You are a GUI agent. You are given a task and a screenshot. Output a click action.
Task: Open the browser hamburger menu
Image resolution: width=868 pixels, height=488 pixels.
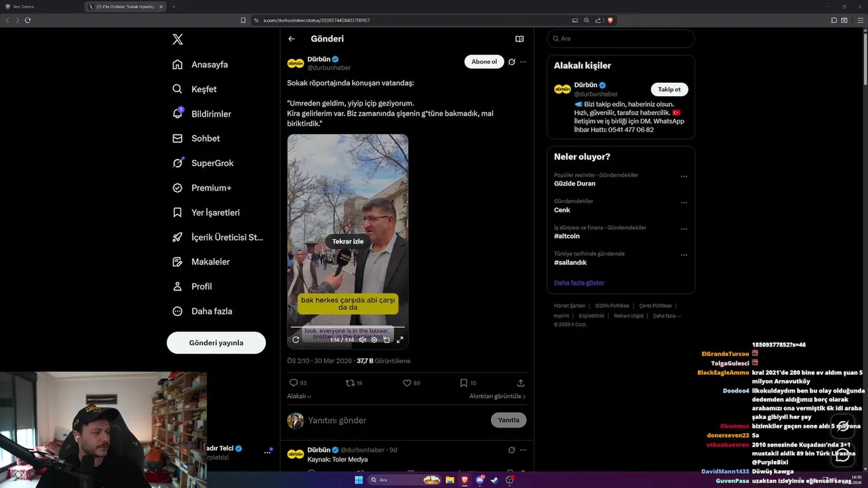860,20
